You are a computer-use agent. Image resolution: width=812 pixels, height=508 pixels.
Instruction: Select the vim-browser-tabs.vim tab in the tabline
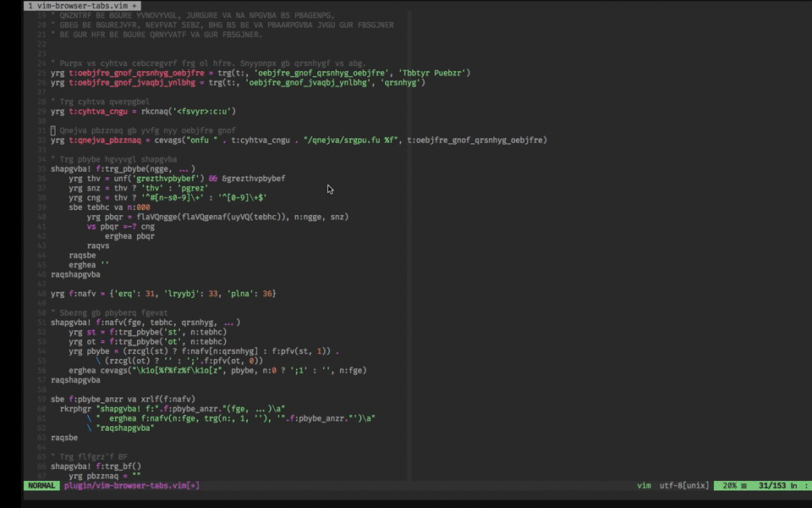[x=82, y=6]
